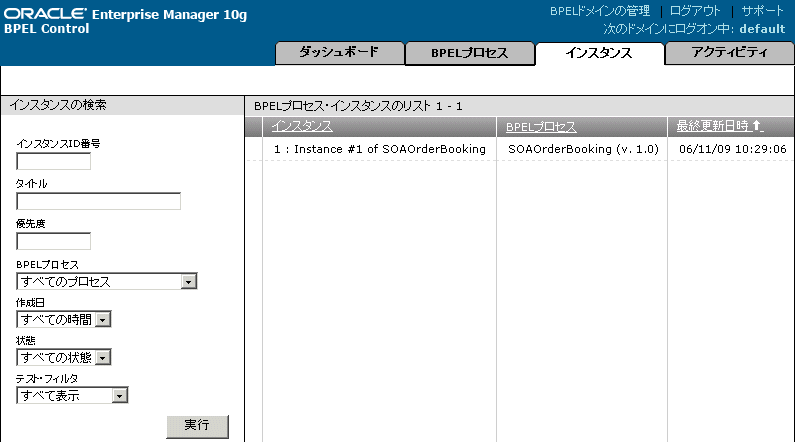The width and height of the screenshot is (795, 442).
Task: Focus the インスタンスID番号 input field
Action: click(54, 162)
